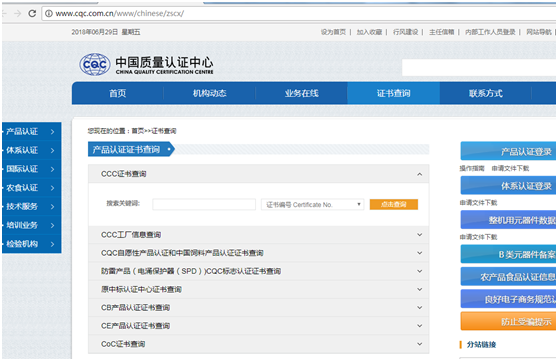Click the site search box at top right

pos(479,68)
